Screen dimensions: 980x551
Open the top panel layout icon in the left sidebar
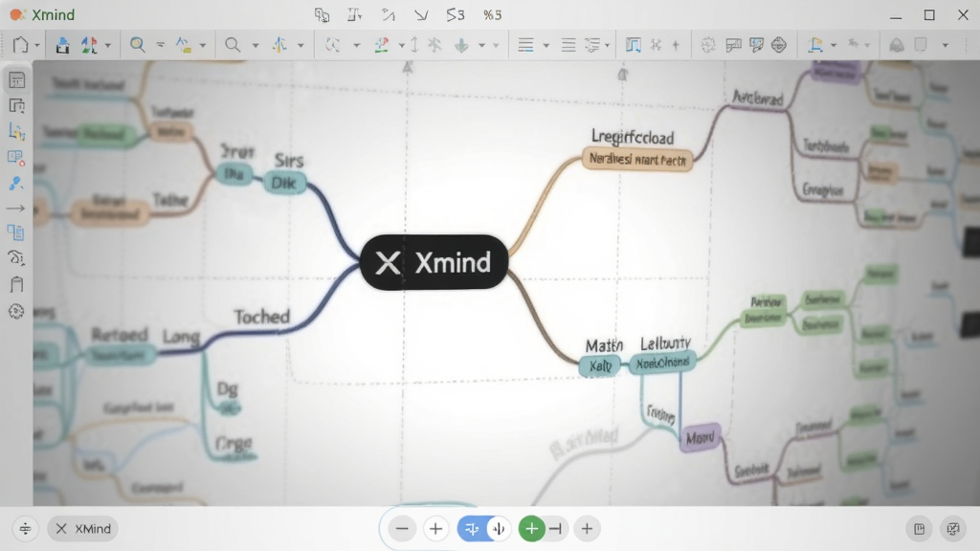pyautogui.click(x=17, y=80)
